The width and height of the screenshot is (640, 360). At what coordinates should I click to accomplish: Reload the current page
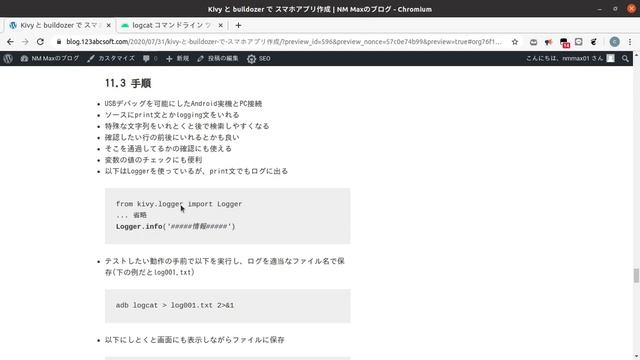[40, 42]
